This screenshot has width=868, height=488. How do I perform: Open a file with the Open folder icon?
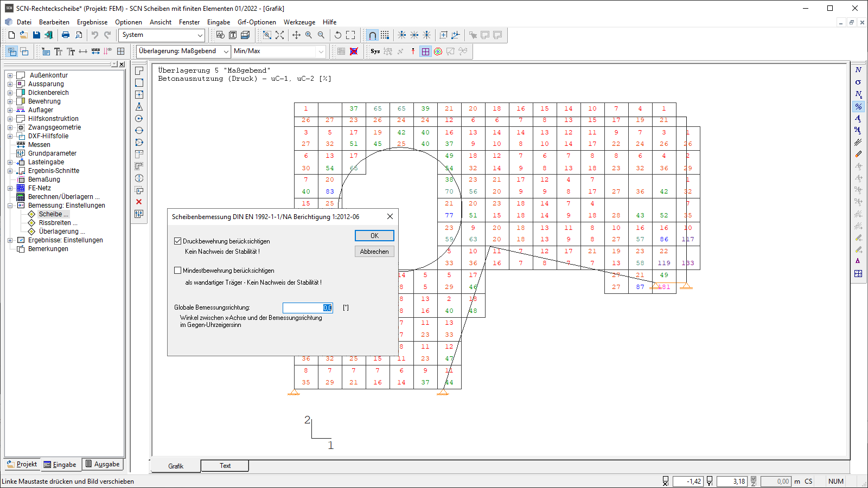click(x=24, y=35)
